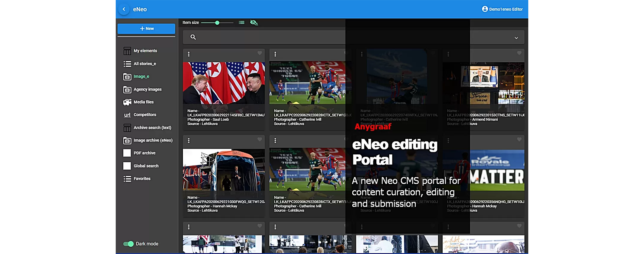Open Archive search (text) menu item
644x254 pixels.
pos(152,128)
